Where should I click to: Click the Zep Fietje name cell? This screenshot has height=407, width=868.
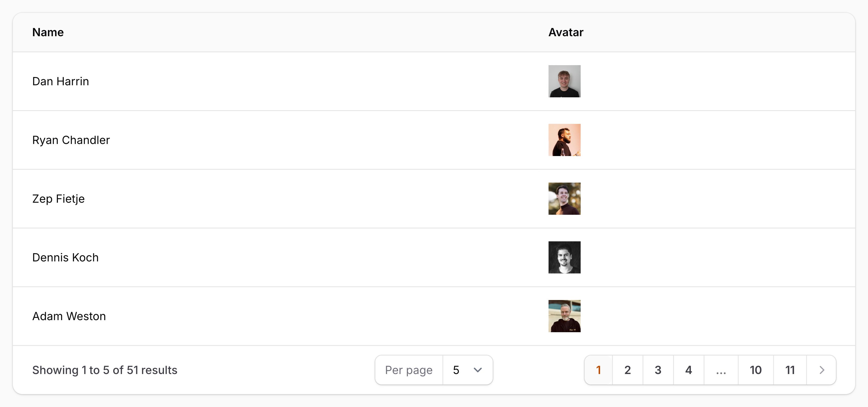pyautogui.click(x=58, y=199)
